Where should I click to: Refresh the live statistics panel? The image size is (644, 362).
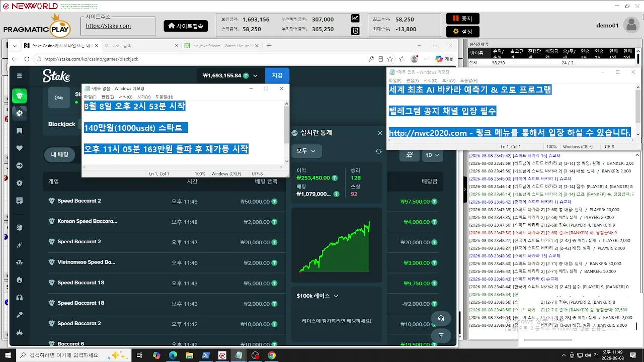tap(378, 151)
